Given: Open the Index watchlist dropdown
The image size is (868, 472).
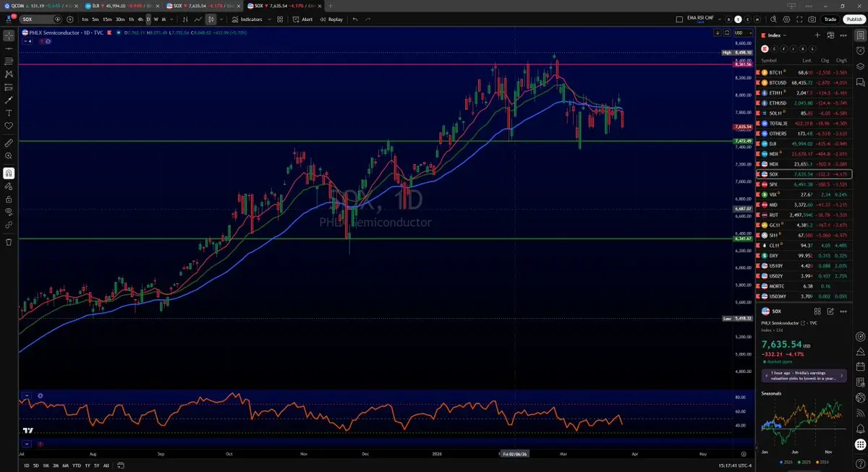Looking at the screenshot, I should pos(776,35).
